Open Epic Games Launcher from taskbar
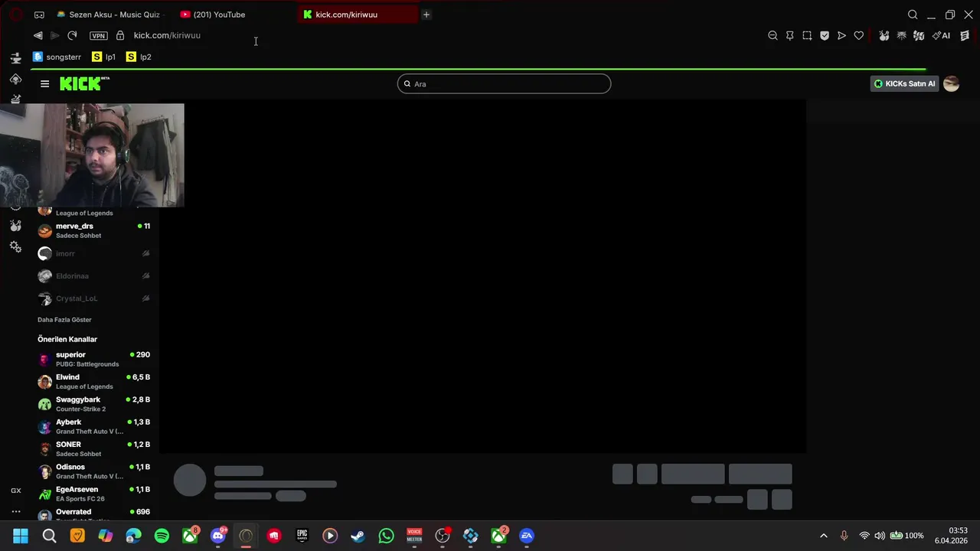Viewport: 980px width, 551px height. pyautogui.click(x=302, y=536)
